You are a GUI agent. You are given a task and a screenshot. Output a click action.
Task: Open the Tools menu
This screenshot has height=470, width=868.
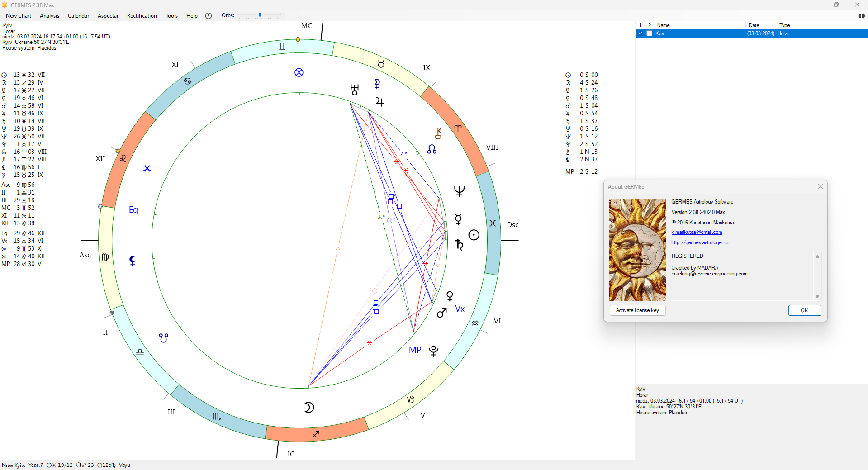tap(171, 16)
